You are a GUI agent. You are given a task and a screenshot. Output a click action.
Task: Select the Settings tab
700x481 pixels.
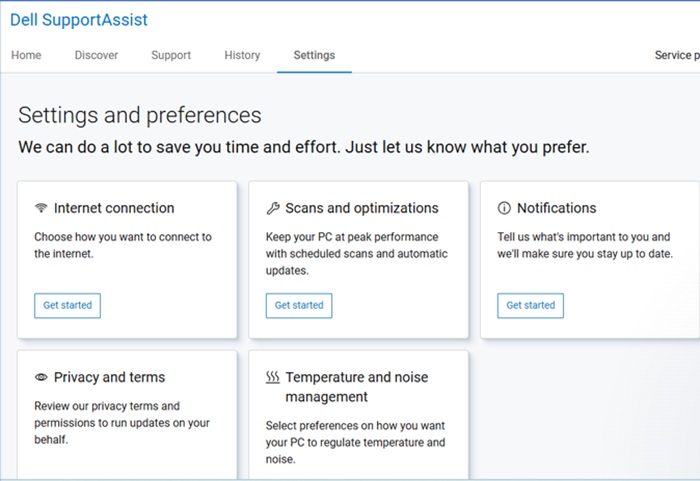pos(314,55)
